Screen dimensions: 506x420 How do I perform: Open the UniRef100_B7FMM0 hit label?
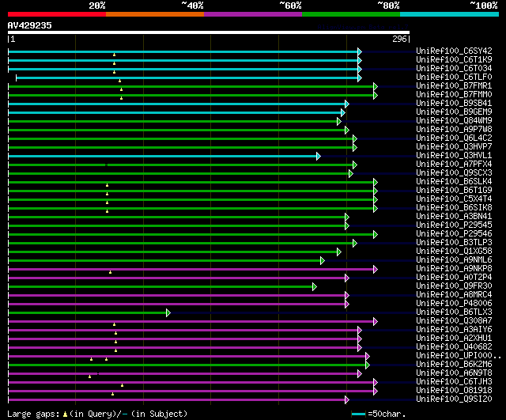pos(454,95)
